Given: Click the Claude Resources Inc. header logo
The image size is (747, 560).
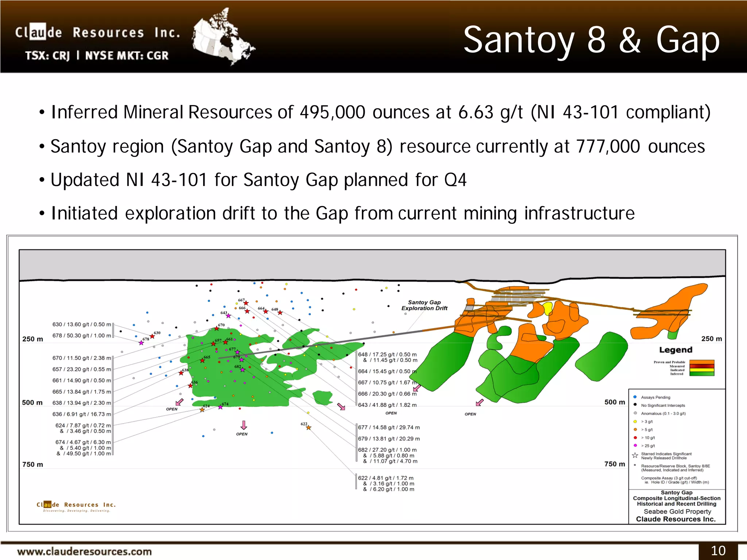Looking at the screenshot, I should [98, 33].
